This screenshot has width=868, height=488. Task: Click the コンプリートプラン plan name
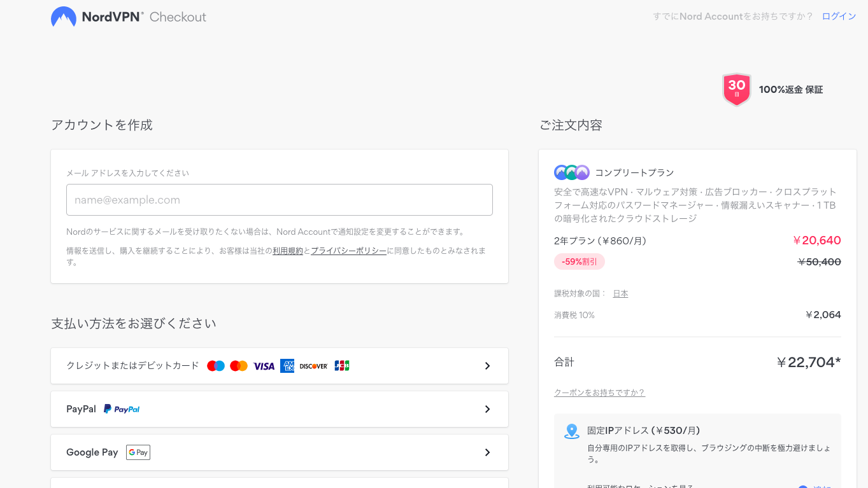point(634,172)
